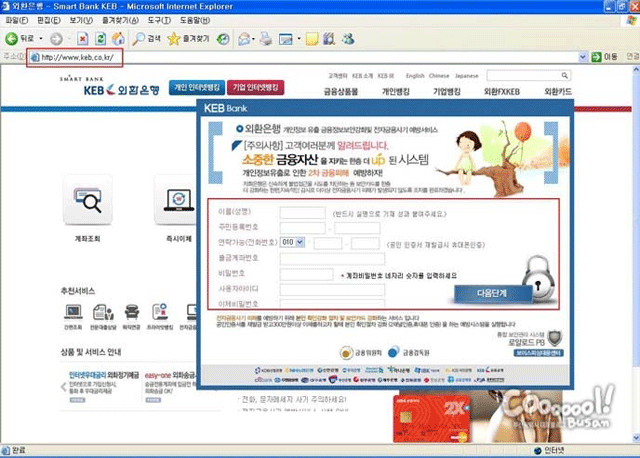Open the 도구(T) menu
This screenshot has height=458, width=640.
coord(159,20)
